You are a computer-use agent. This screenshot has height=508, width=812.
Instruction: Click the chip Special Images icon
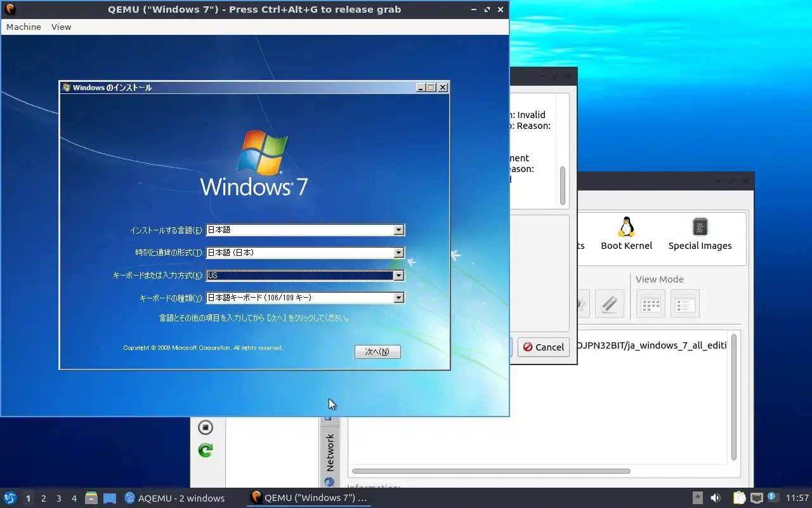(700, 227)
